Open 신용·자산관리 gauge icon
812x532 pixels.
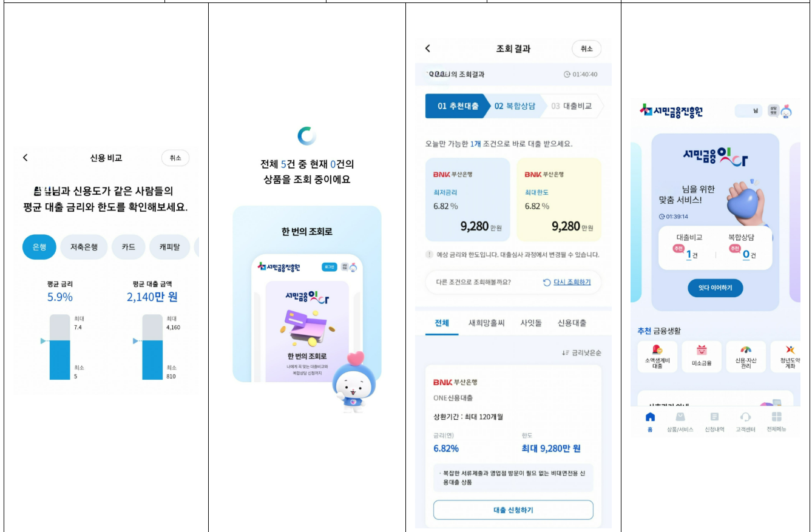coord(745,357)
